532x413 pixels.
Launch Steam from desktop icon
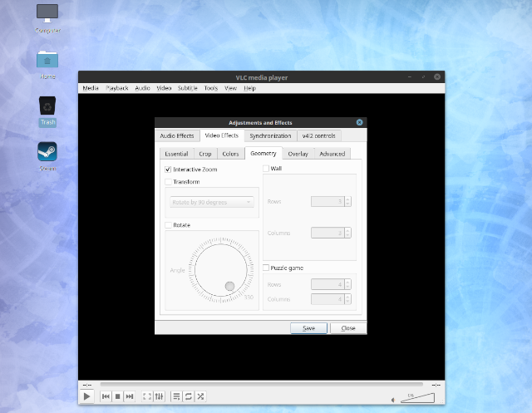[x=47, y=157]
